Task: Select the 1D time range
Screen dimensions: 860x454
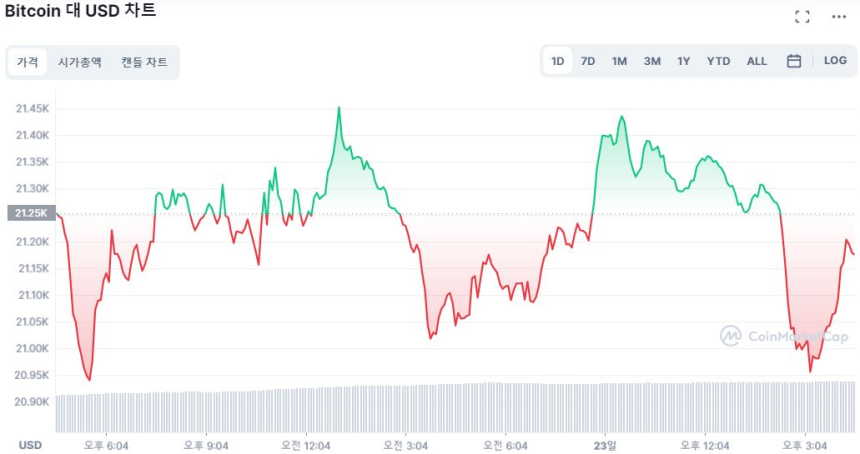Action: coord(558,61)
